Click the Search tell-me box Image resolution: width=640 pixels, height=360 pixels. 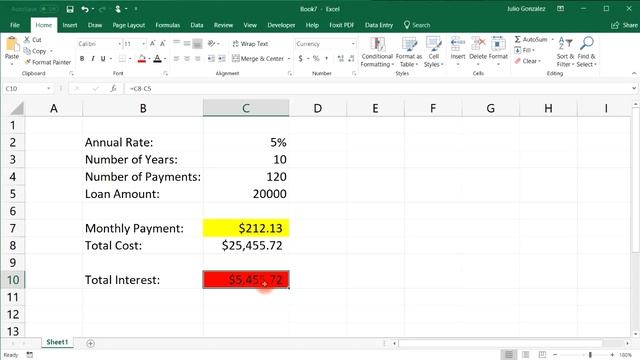(417, 25)
